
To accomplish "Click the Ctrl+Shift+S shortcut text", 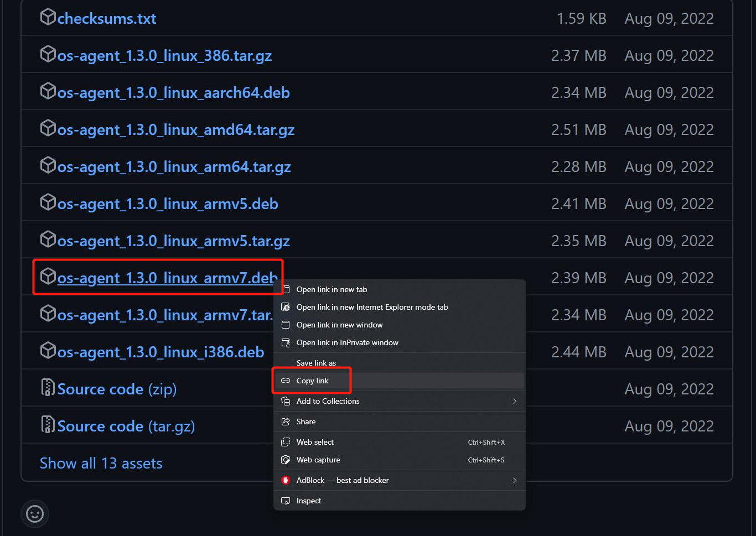I will 486,460.
